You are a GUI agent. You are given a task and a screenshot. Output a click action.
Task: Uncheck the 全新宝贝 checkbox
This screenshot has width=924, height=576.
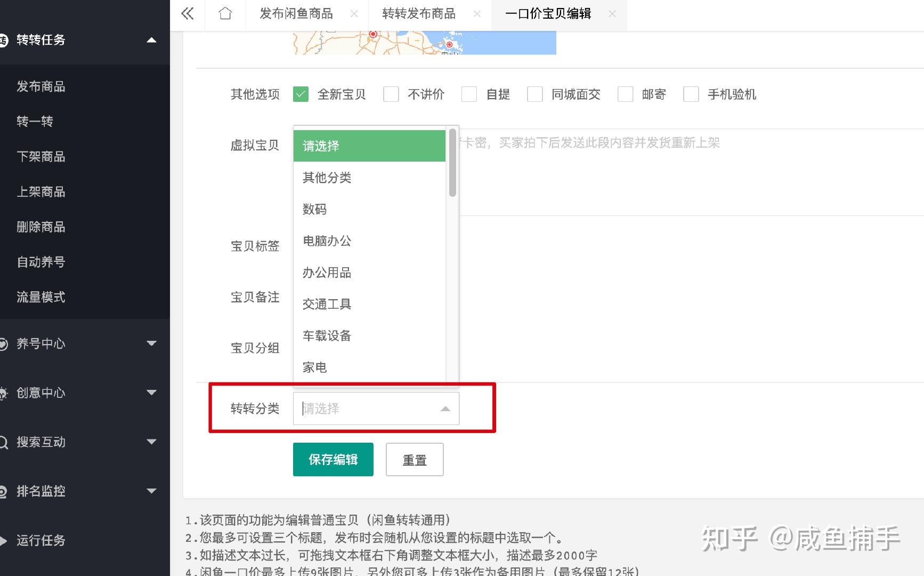tap(301, 94)
